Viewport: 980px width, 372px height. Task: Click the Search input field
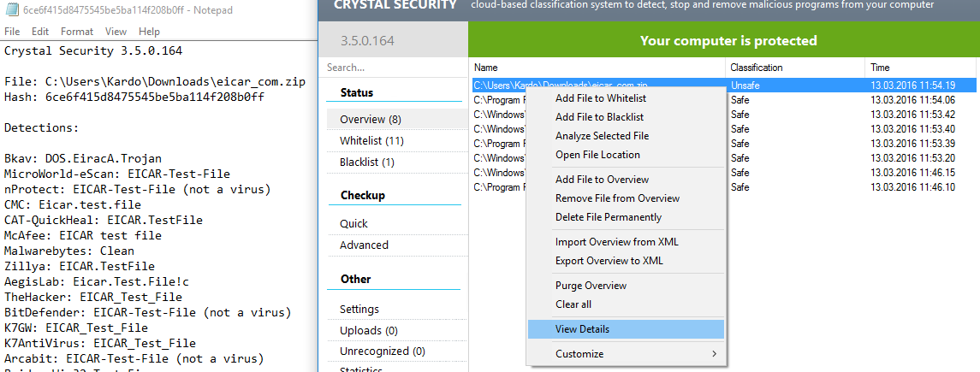[394, 68]
